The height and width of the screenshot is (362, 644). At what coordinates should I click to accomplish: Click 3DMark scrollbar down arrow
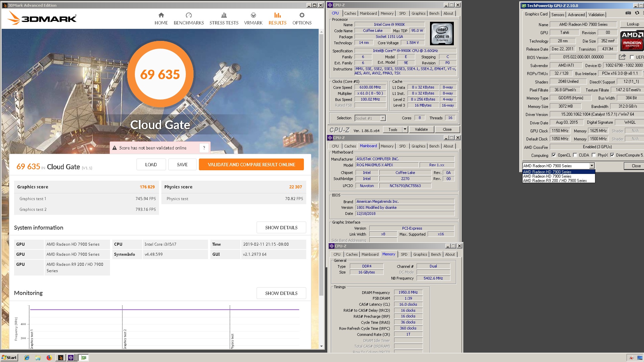pyautogui.click(x=321, y=346)
